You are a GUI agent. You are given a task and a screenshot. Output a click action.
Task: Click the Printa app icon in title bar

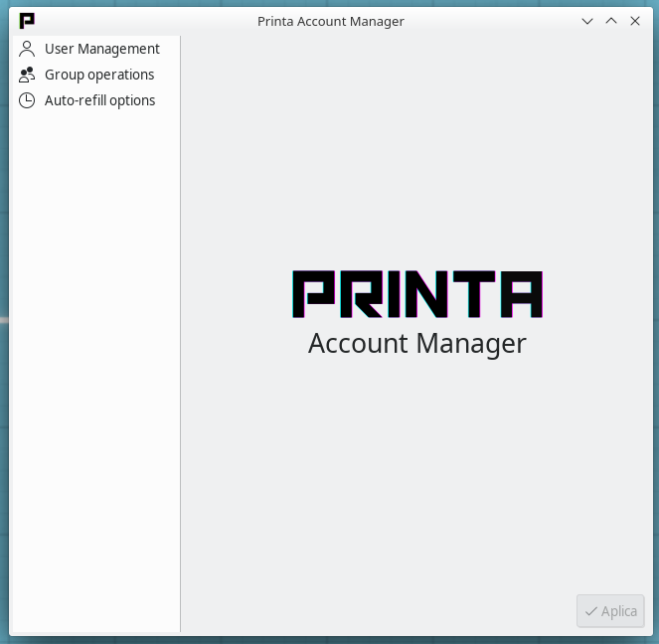coord(27,21)
